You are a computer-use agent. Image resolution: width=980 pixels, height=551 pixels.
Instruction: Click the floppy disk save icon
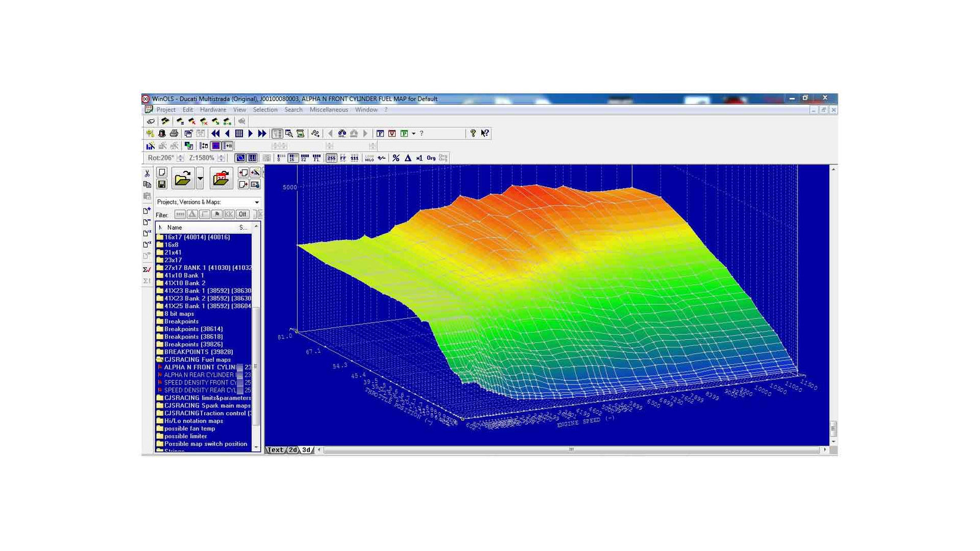tap(162, 184)
